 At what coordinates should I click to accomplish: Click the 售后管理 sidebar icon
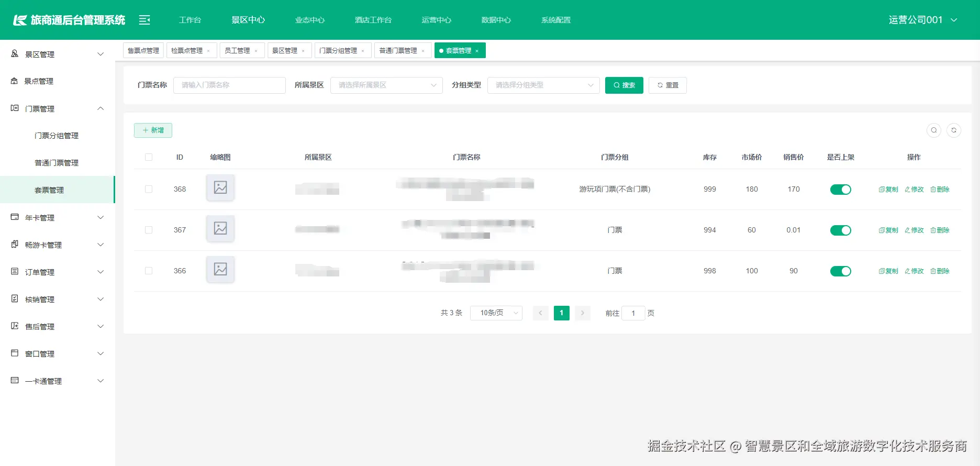pyautogui.click(x=15, y=326)
